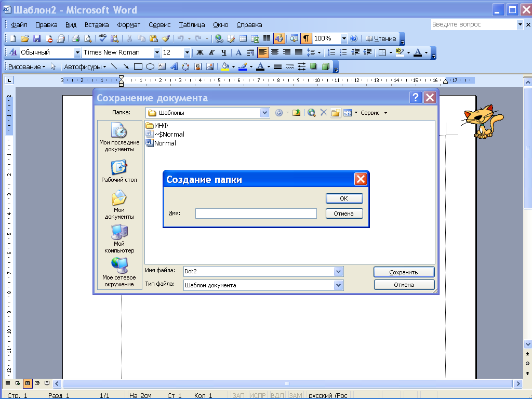Click the Paste clipboard icon
532x399 pixels.
[153, 38]
